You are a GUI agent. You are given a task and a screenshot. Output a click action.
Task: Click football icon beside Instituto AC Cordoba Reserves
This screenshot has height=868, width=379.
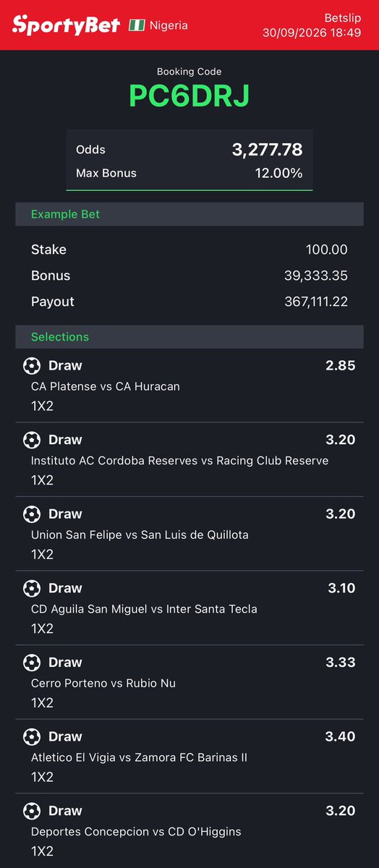32,440
